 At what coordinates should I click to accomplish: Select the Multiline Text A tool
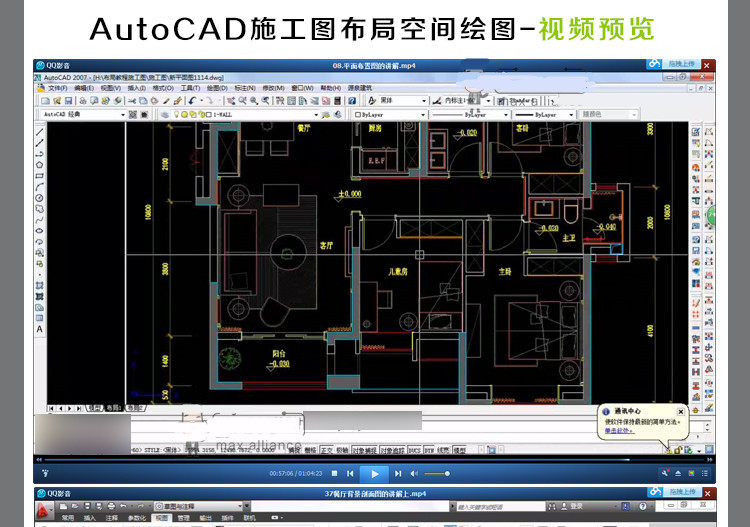40,329
